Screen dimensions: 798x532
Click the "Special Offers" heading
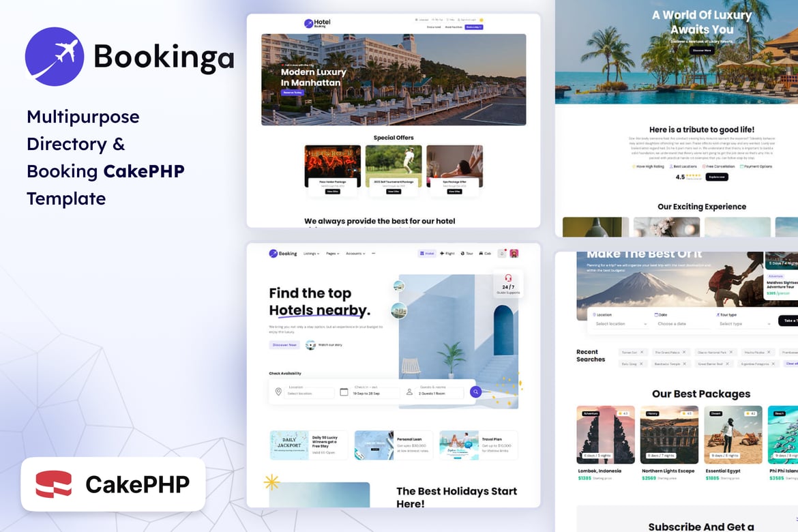tap(394, 138)
